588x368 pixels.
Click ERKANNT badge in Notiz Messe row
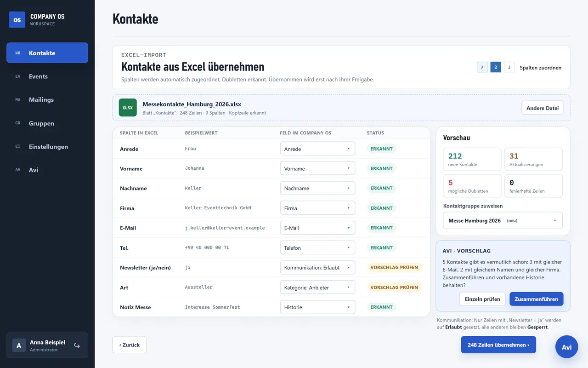point(381,307)
